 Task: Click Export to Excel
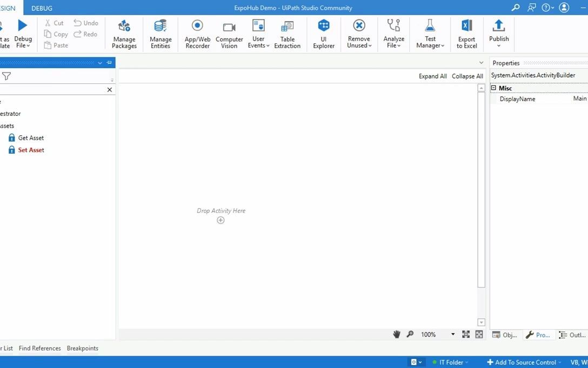466,34
